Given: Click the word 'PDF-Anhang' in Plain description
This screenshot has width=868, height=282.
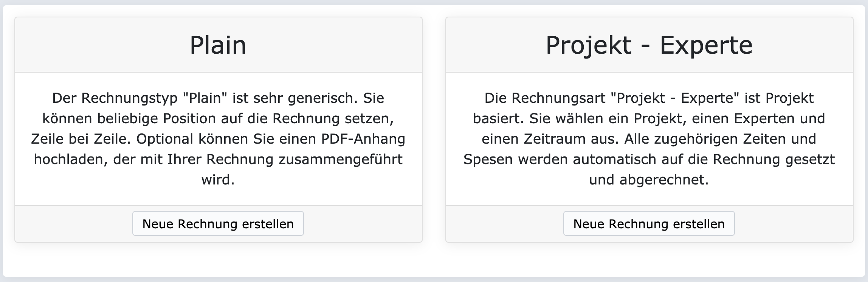Looking at the screenshot, I should [363, 139].
